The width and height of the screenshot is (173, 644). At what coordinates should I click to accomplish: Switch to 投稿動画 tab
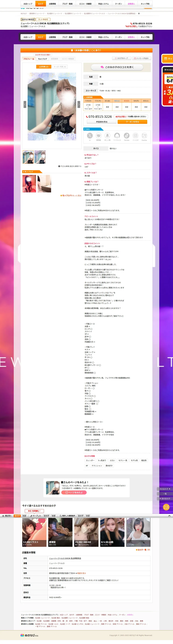tap(54, 59)
